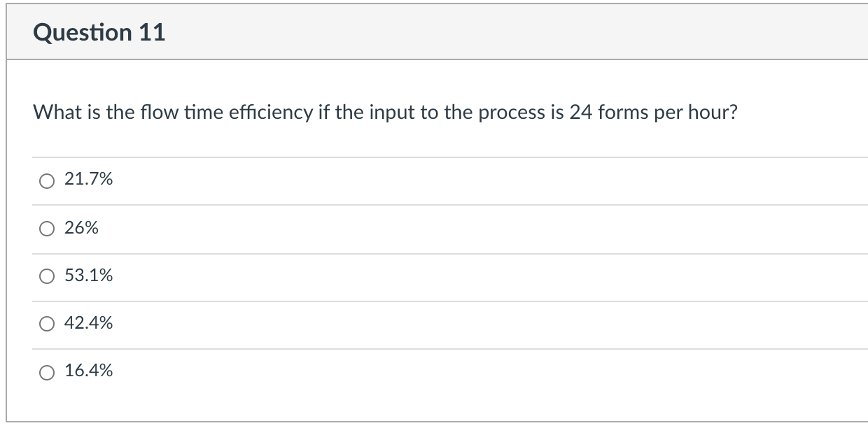Select the 26% radio button

pos(46,228)
